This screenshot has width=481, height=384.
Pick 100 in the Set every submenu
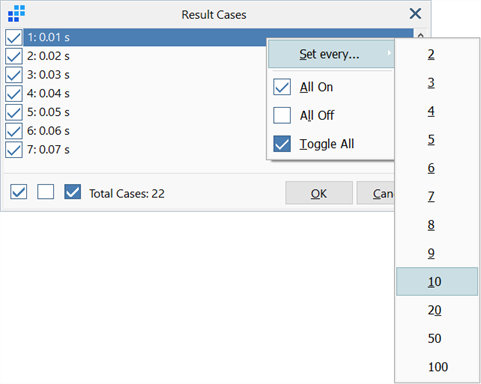click(x=437, y=367)
